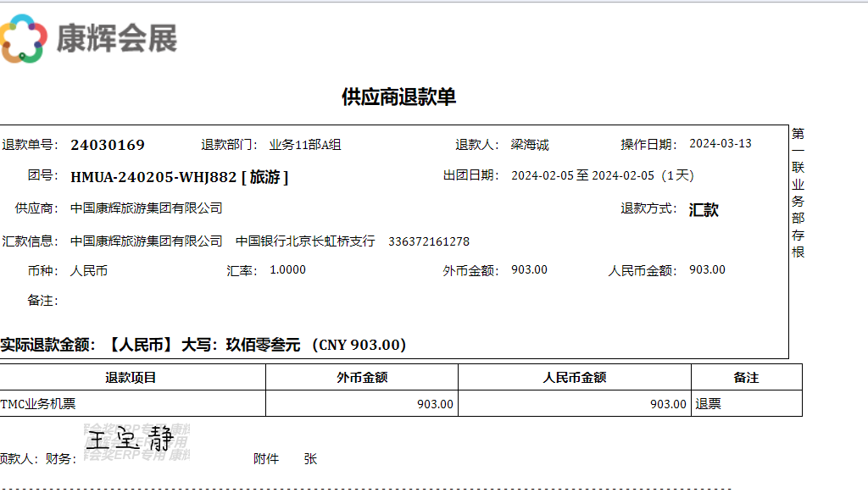Select refund number 24030169
This screenshot has height=504, width=868.
108,145
